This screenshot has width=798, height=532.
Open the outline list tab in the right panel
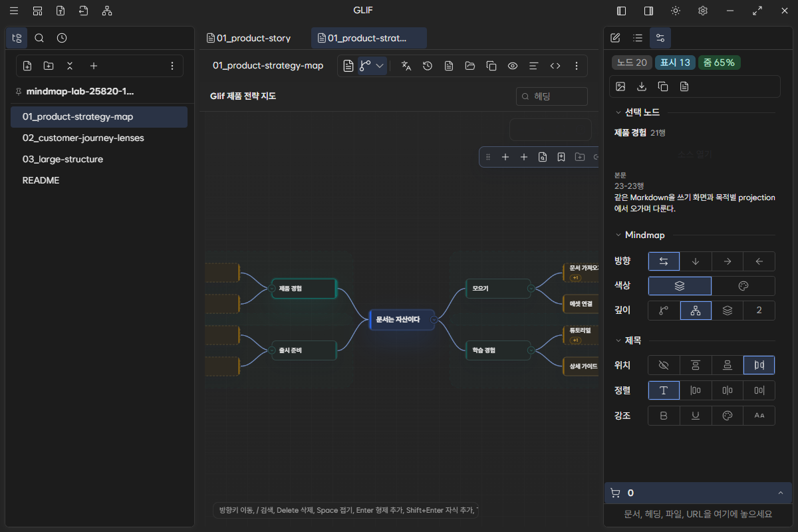pos(638,38)
